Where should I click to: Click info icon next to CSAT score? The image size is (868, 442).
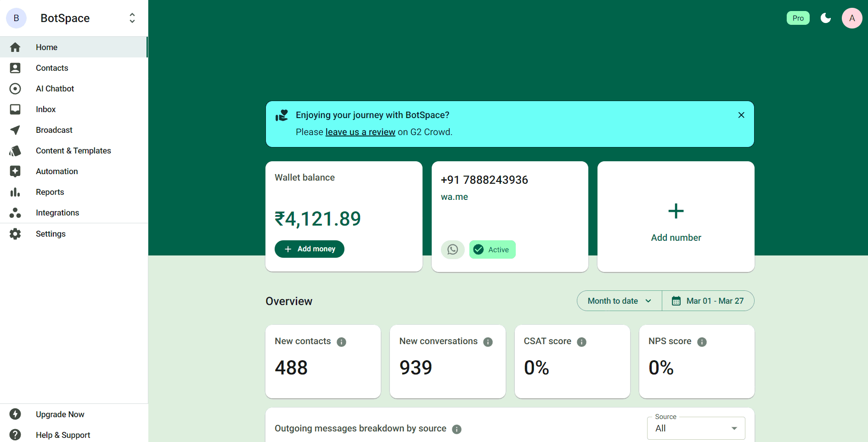tap(581, 342)
